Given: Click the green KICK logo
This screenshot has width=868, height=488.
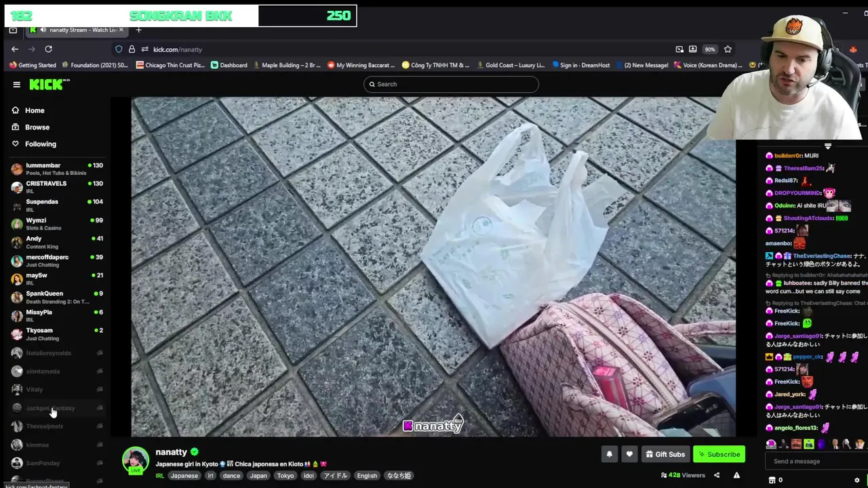Looking at the screenshot, I should point(49,84).
